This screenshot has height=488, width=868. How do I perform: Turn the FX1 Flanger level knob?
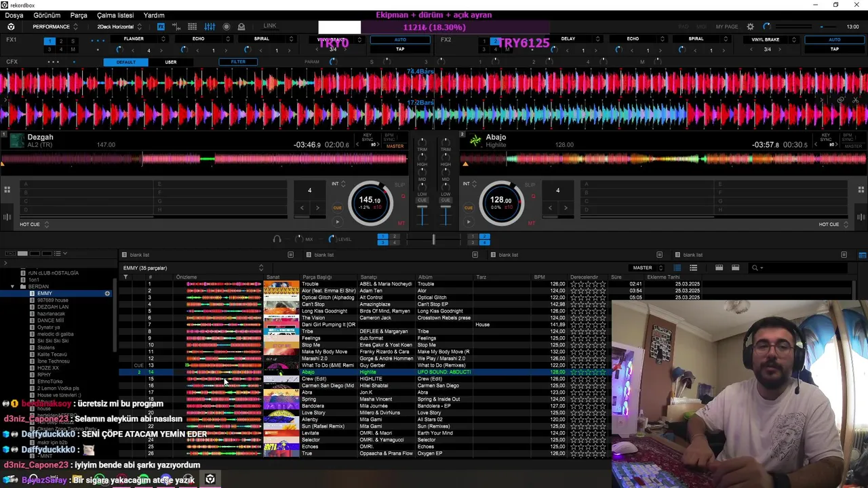[x=118, y=50]
